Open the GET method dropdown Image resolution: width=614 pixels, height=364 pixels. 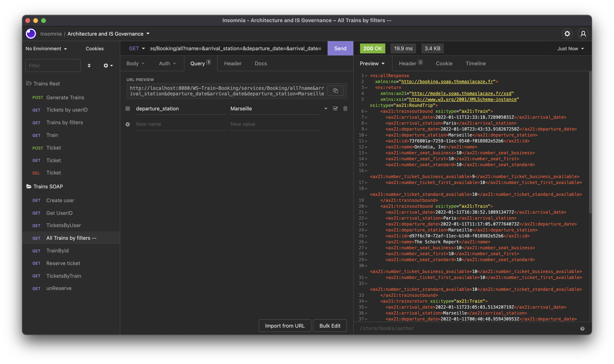point(137,48)
